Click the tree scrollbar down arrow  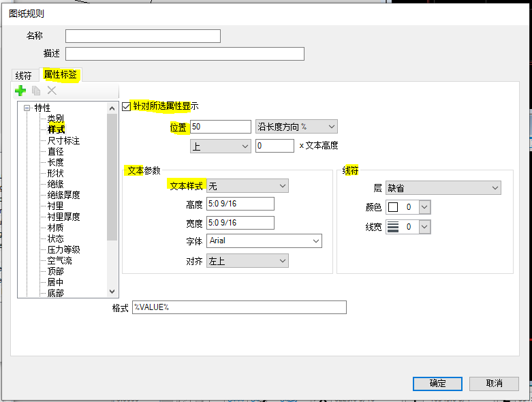pyautogui.click(x=112, y=292)
